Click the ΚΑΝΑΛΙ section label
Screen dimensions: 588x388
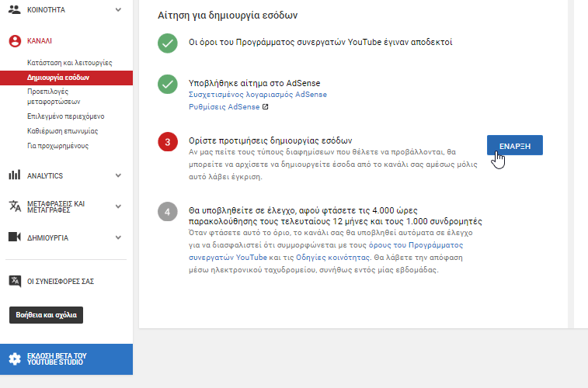[x=40, y=41]
